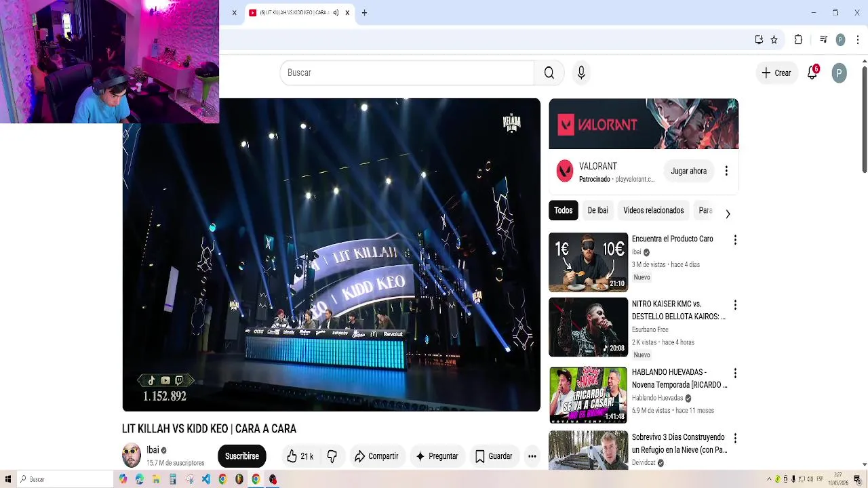
Task: Click the Esurbano Free channel name
Action: tap(650, 329)
